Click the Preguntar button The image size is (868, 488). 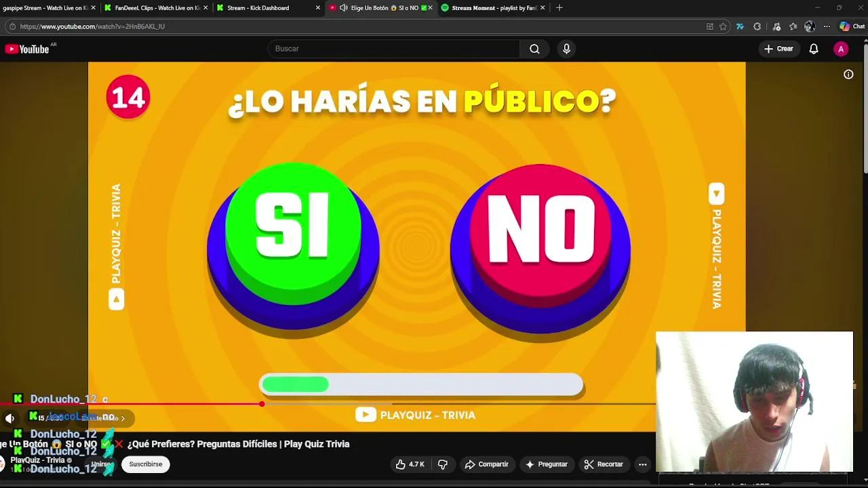547,464
